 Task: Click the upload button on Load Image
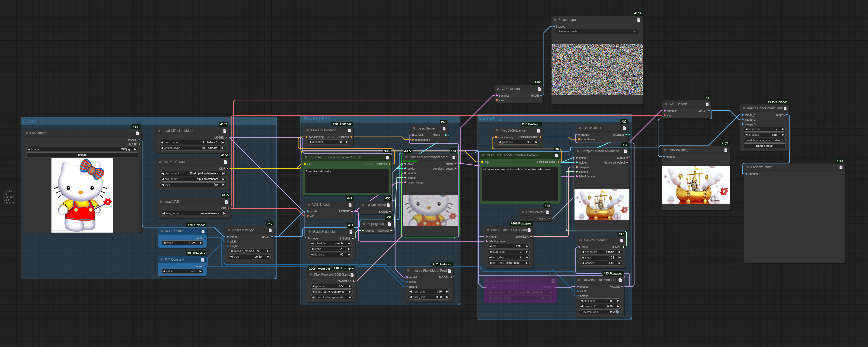82,155
